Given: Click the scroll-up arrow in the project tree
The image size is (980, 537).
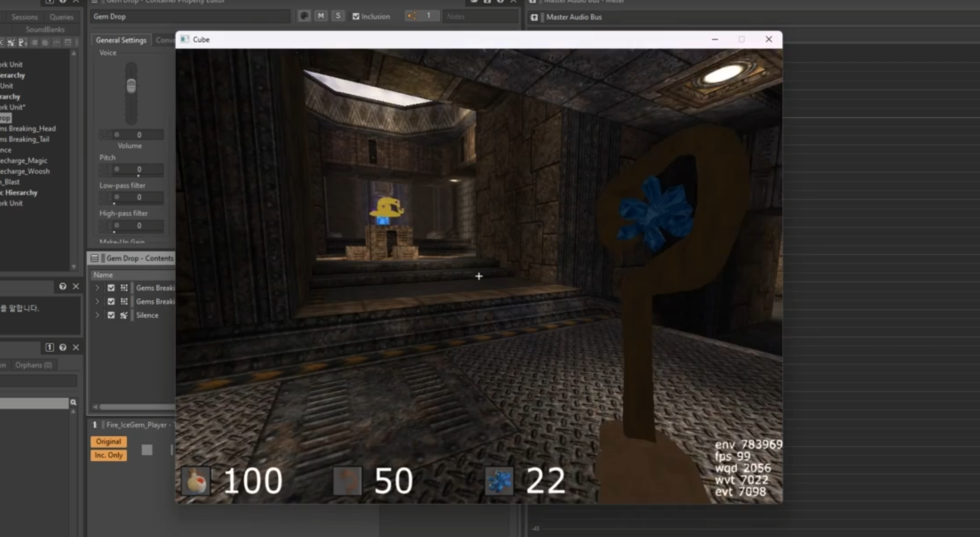Looking at the screenshot, I should 74,53.
